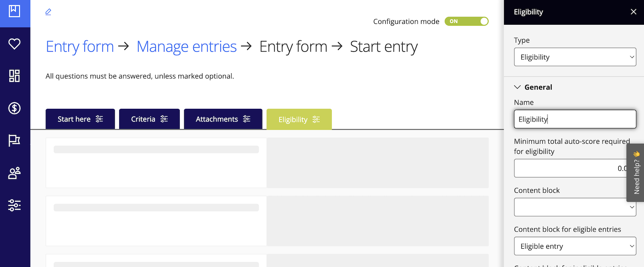Image resolution: width=644 pixels, height=267 pixels.
Task: Open the Eligible entry content block dropdown
Action: 575,246
